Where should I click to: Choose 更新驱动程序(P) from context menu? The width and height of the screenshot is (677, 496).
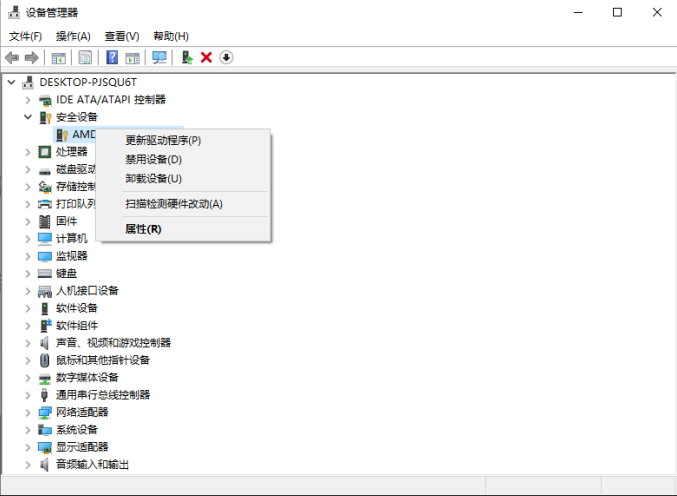pyautogui.click(x=183, y=140)
